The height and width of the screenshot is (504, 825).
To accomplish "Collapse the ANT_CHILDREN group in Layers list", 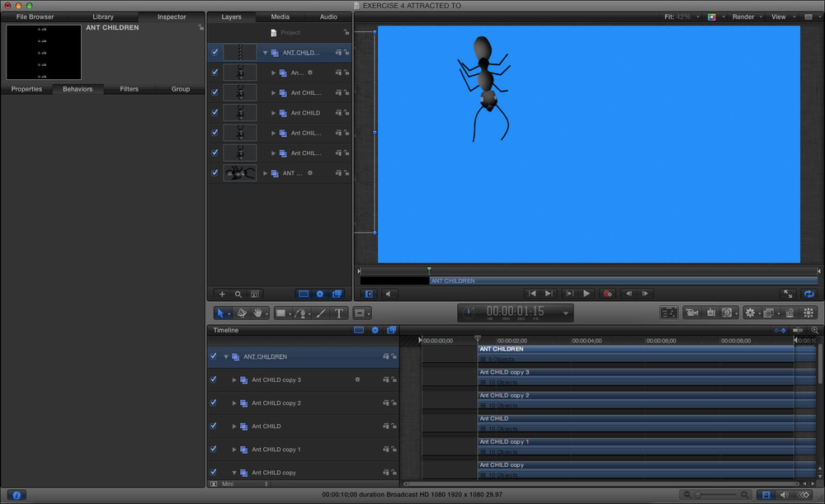I will pos(266,53).
